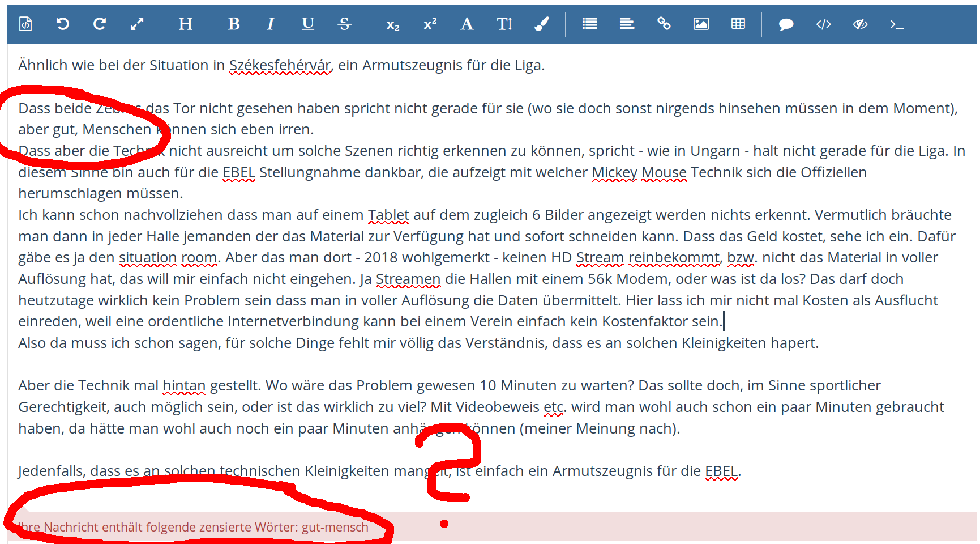Insert a quote with the speech bubble icon

pyautogui.click(x=786, y=24)
